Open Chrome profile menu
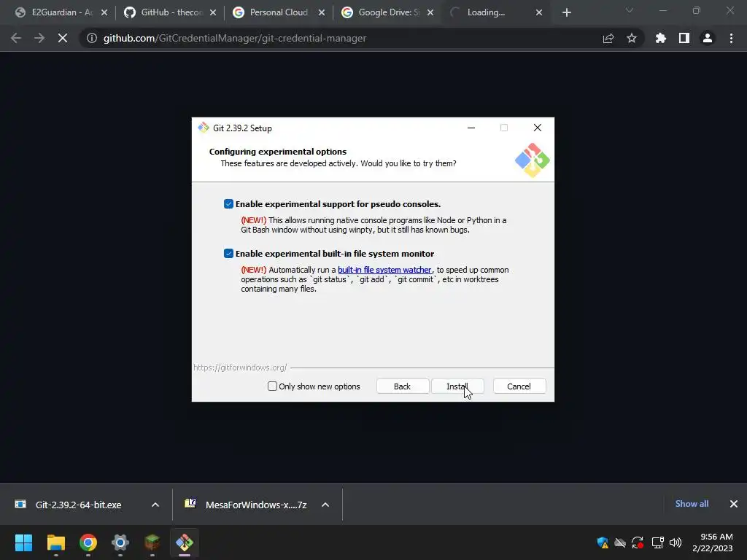 pyautogui.click(x=708, y=38)
